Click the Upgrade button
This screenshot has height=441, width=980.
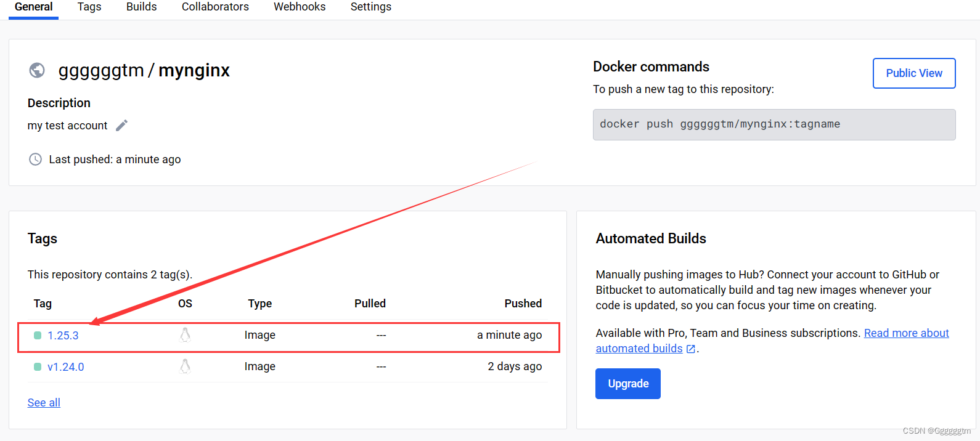(x=628, y=384)
